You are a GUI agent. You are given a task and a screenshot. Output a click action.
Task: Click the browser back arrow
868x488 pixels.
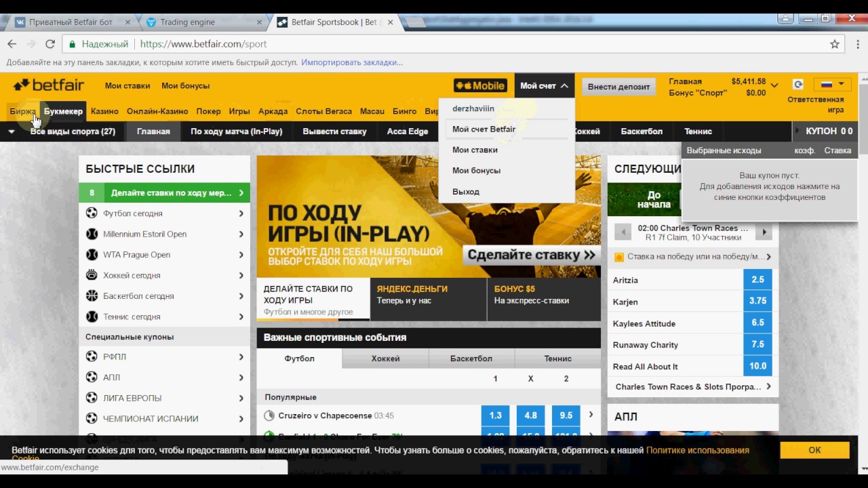[12, 44]
